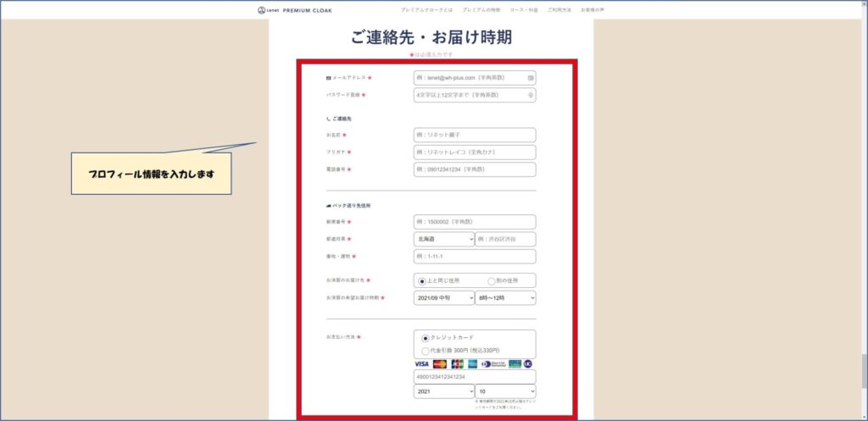Select クレジットカード payment method
The width and height of the screenshot is (868, 421).
click(426, 337)
